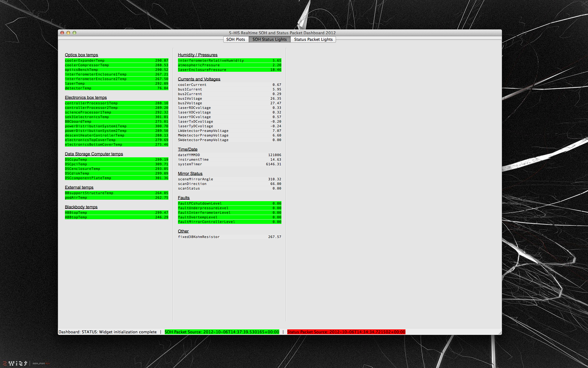Click the green zoom window button
The width and height of the screenshot is (588, 368).
click(x=74, y=33)
